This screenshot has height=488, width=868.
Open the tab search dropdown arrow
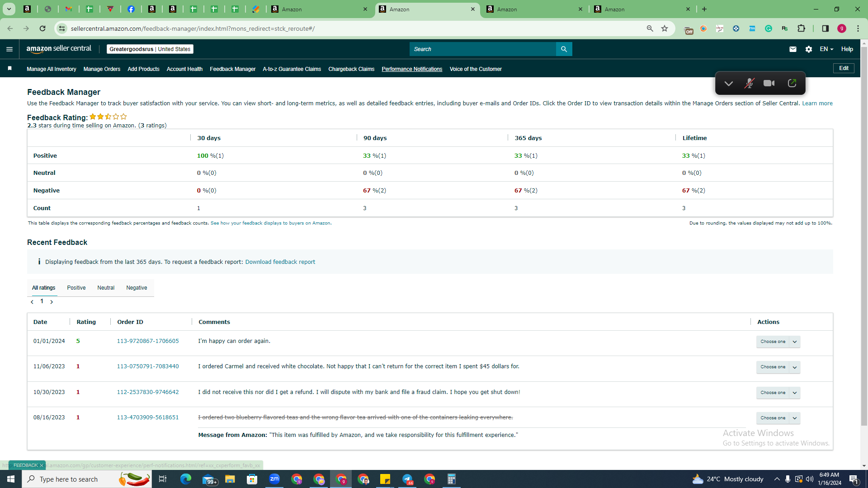[x=9, y=9]
